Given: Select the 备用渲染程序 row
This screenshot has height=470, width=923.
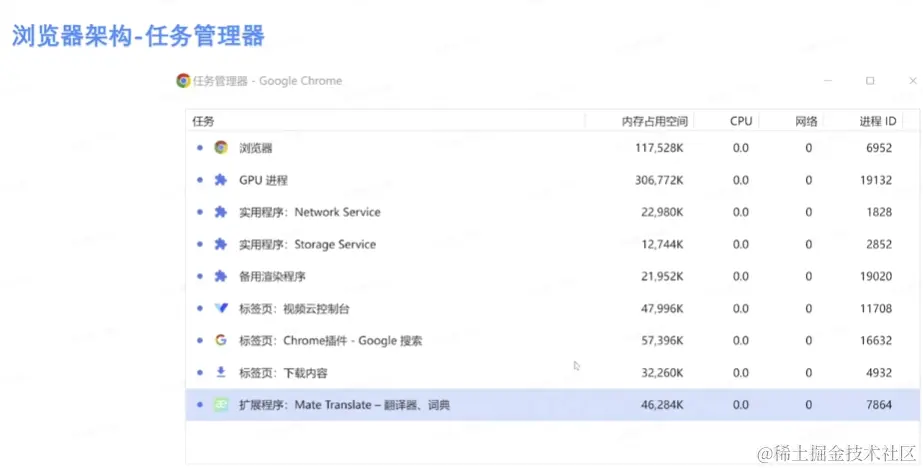Looking at the screenshot, I should (x=552, y=276).
